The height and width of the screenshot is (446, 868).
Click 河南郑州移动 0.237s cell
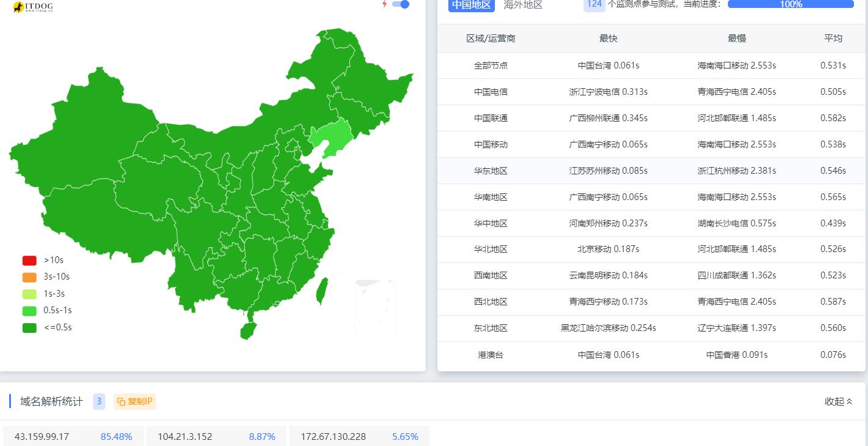[608, 223]
